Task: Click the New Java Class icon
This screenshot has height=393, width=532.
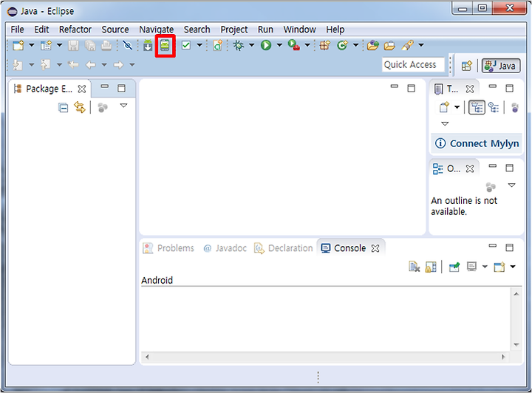Action: (342, 45)
